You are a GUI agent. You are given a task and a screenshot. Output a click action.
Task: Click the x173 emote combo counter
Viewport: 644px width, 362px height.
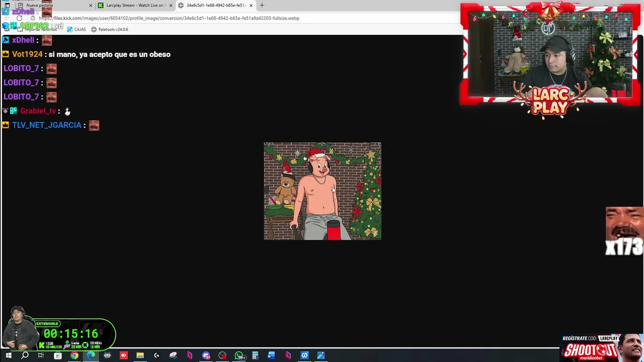(624, 232)
